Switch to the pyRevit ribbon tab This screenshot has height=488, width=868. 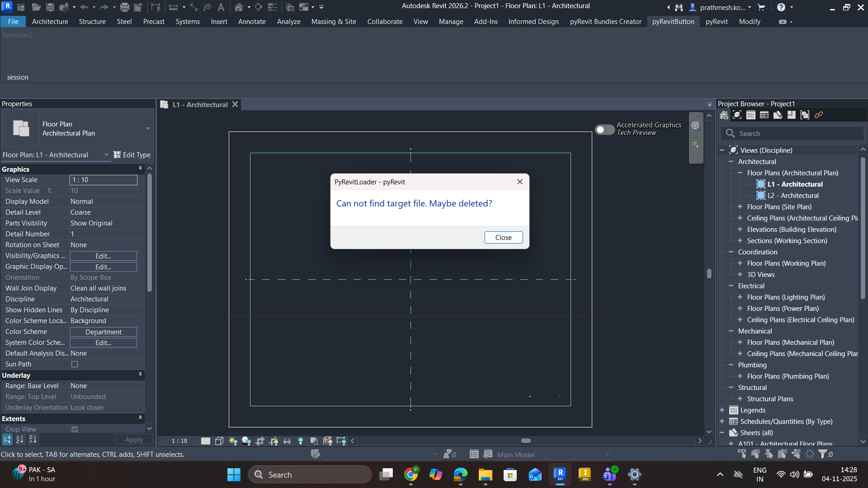(x=717, y=22)
